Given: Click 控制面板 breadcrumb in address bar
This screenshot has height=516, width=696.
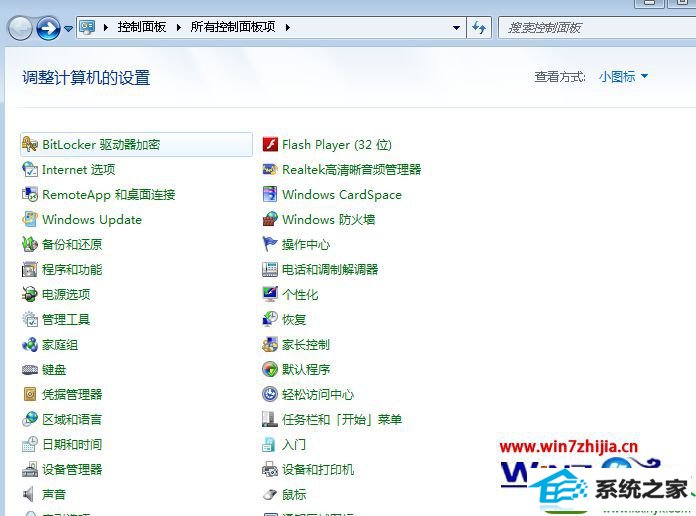Looking at the screenshot, I should [142, 27].
